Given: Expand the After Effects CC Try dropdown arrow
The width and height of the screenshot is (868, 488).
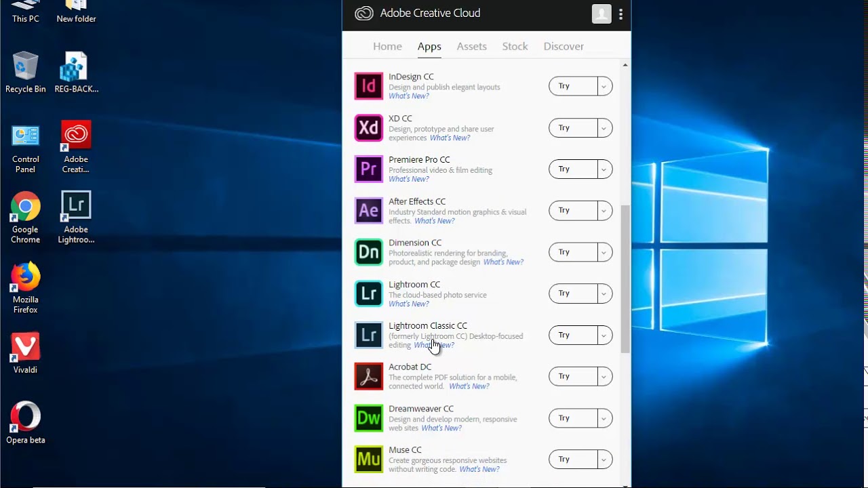Looking at the screenshot, I should [604, 210].
